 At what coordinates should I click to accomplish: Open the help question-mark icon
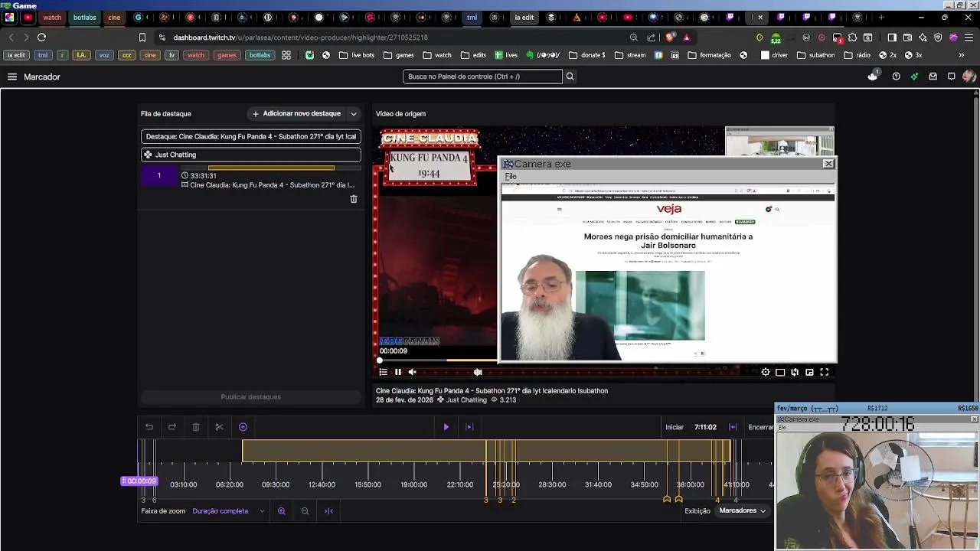point(896,77)
